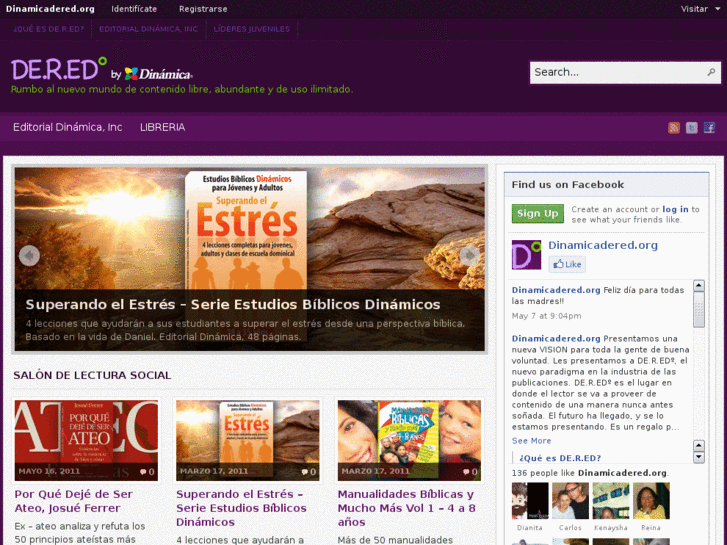727x545 pixels.
Task: Click See More in Facebook feed
Action: [531, 441]
